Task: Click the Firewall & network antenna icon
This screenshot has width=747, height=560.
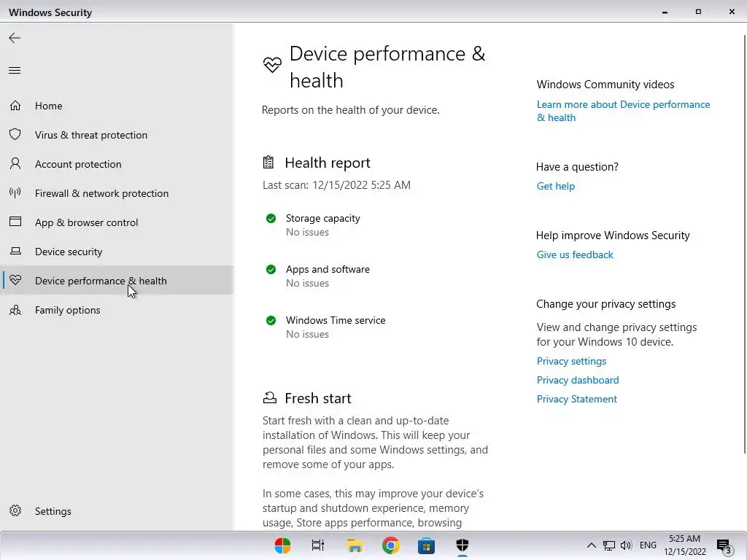Action: coord(15,192)
